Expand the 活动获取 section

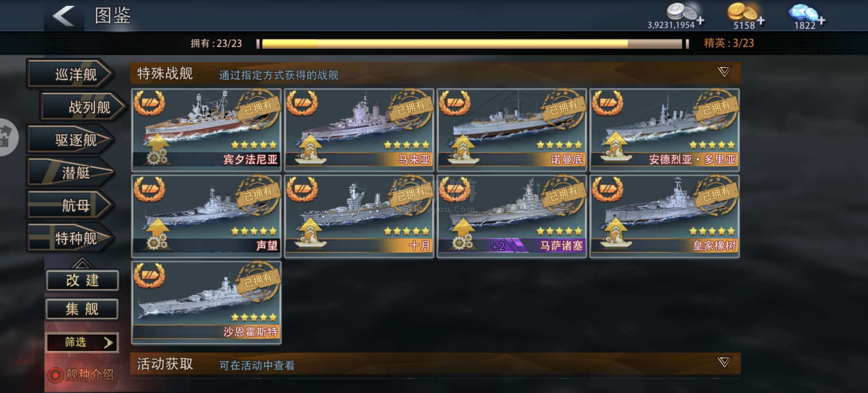tap(723, 362)
